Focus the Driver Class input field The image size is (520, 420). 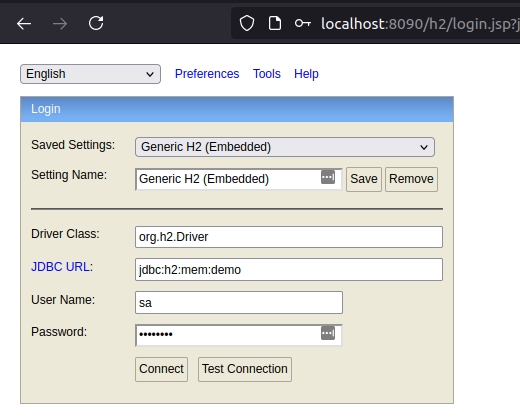point(289,237)
